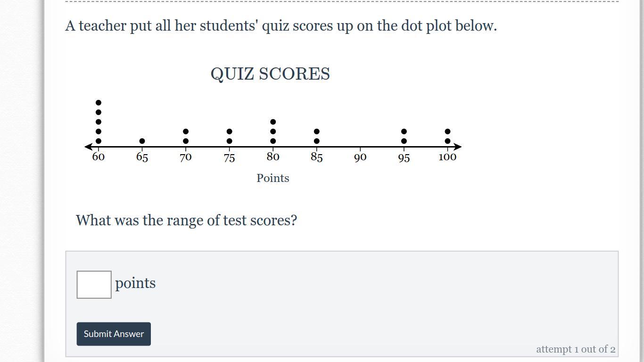Click the bottom dot above 100
This screenshot has width=644, height=362.
[x=447, y=141]
